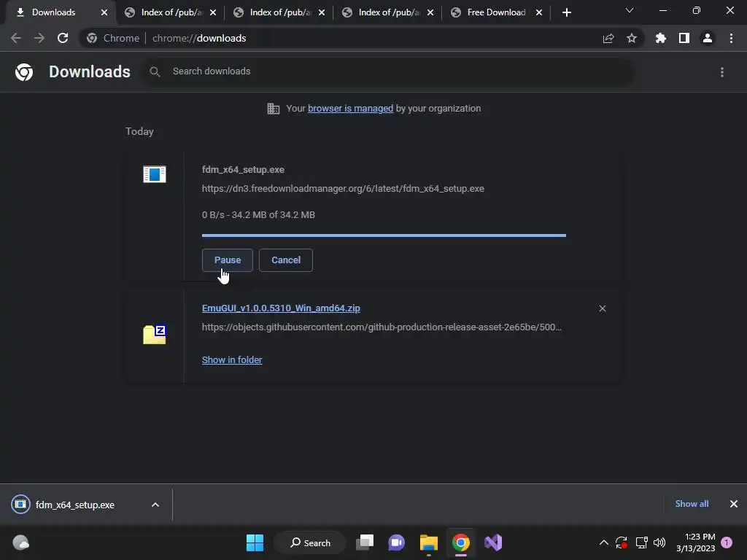Open the Chrome profile icon
This screenshot has width=747, height=560.
click(x=708, y=38)
